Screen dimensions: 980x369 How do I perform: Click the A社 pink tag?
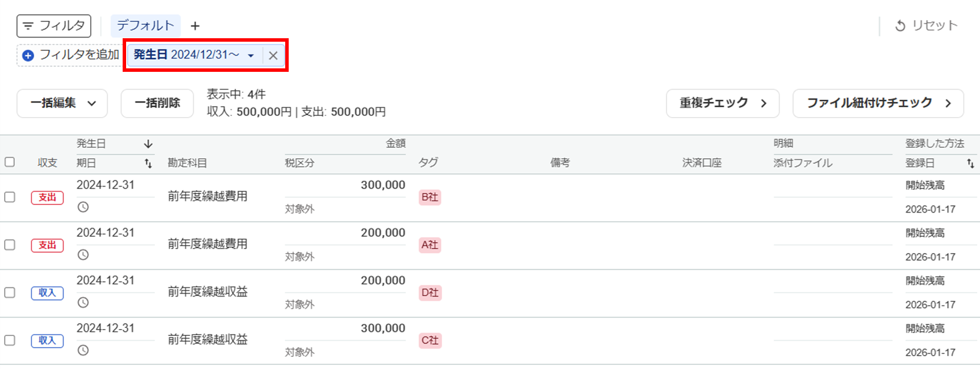pyautogui.click(x=429, y=245)
